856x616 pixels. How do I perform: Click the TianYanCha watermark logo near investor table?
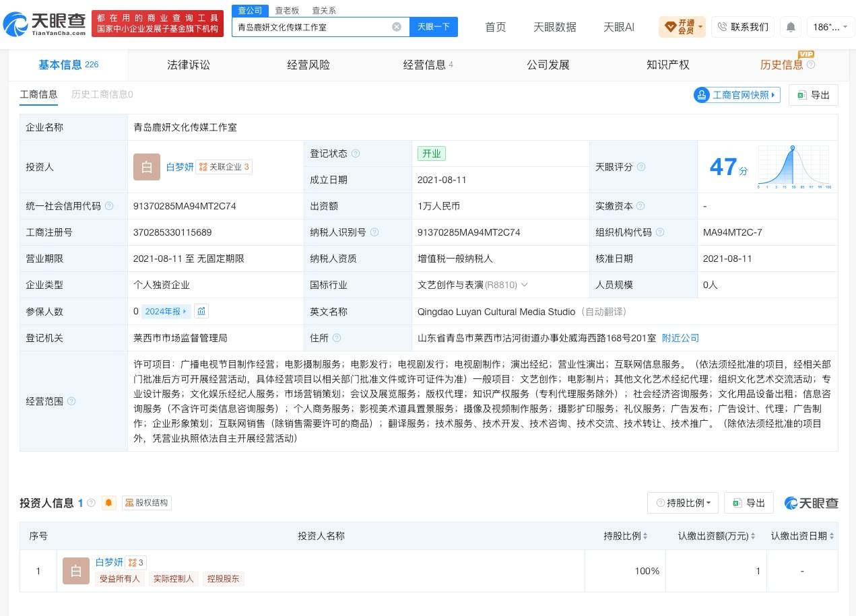tap(812, 503)
